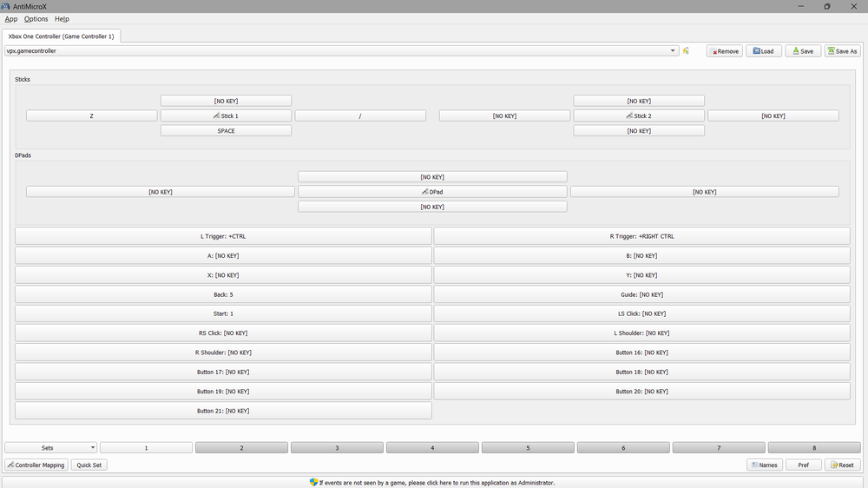Click the AntiMicroX title bar icon
Image resolution: width=868 pixels, height=488 pixels.
(5, 6)
